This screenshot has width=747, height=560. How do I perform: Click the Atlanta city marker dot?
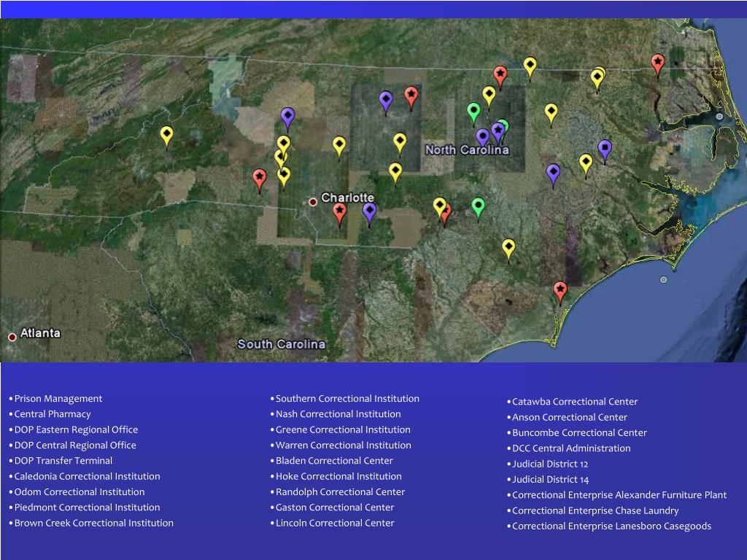tap(12, 337)
